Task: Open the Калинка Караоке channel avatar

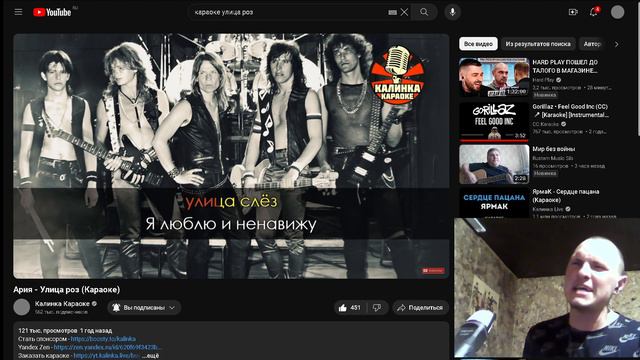Action: (x=22, y=307)
